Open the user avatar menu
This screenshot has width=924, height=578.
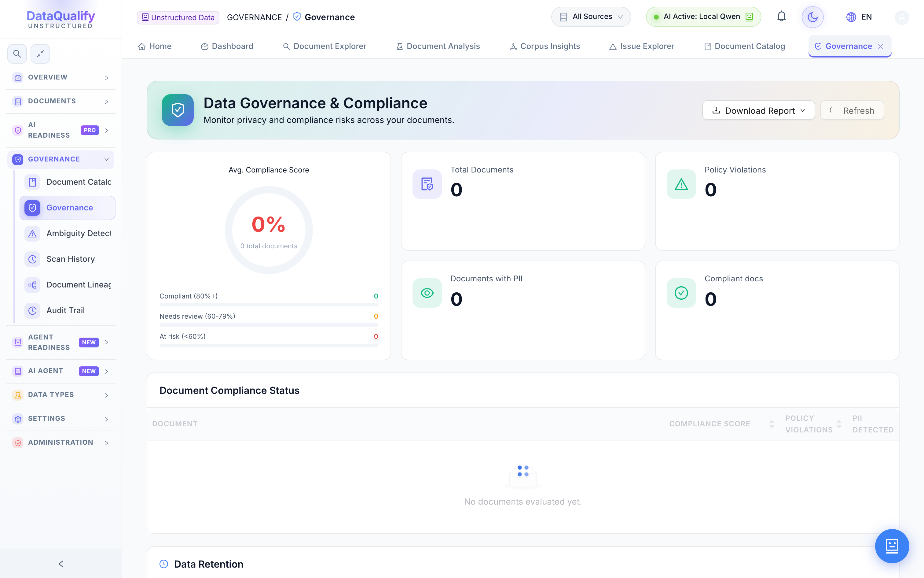(902, 17)
